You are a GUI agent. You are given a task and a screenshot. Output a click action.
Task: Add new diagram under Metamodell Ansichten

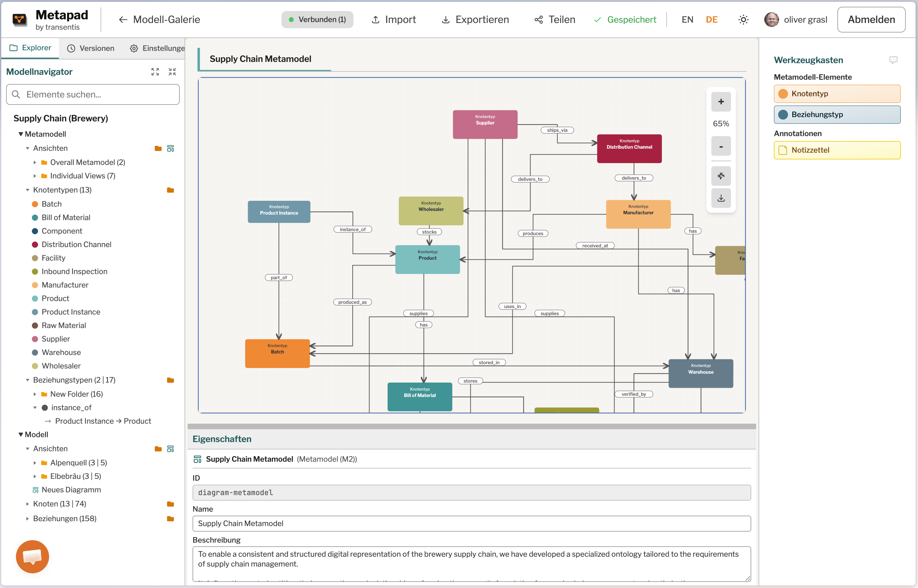click(171, 148)
